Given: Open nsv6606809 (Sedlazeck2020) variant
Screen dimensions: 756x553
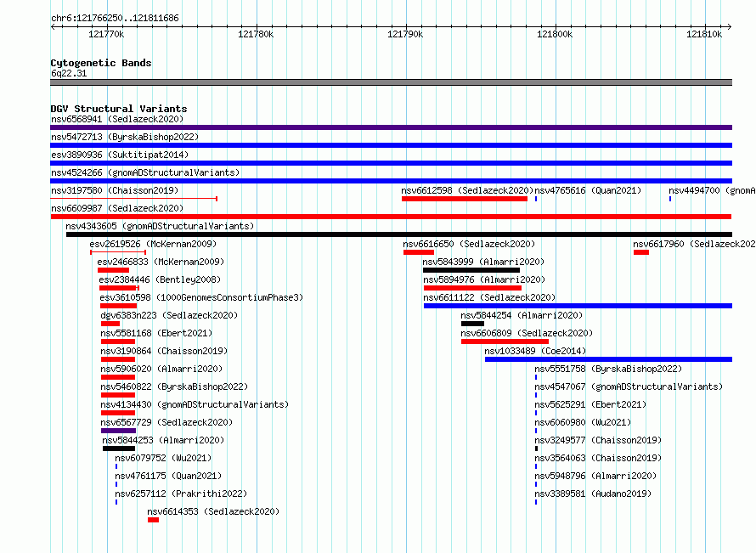Looking at the screenshot, I should [527, 333].
